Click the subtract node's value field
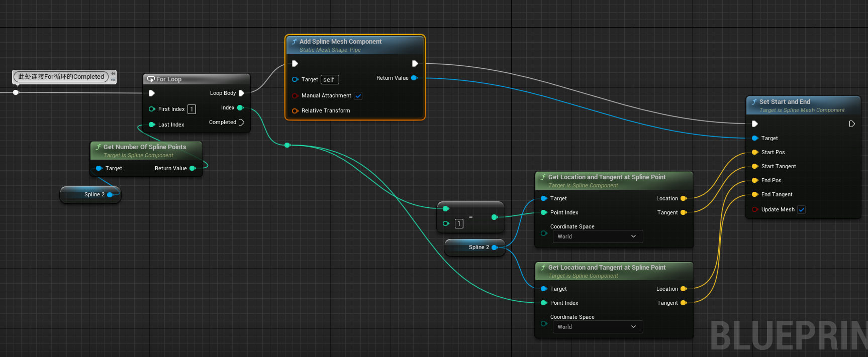This screenshot has width=868, height=357. pos(459,224)
